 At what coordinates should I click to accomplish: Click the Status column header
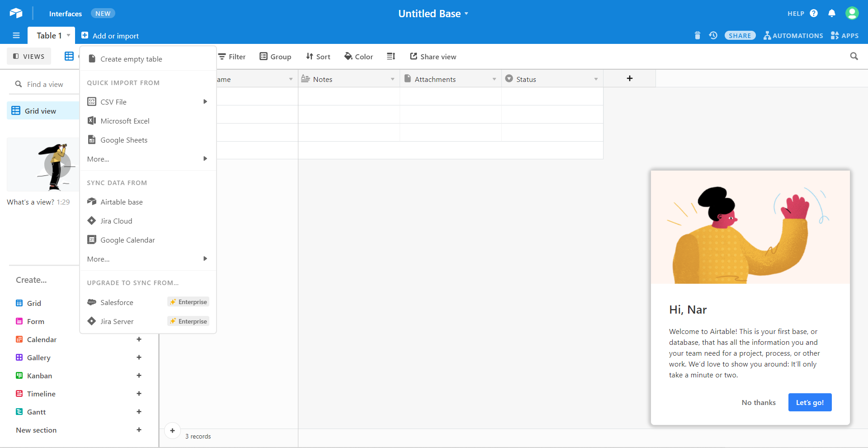552,79
